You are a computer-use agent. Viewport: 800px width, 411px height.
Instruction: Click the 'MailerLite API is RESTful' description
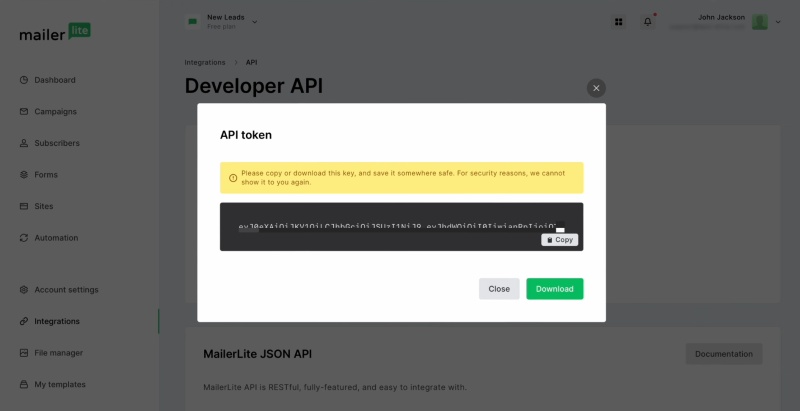pyautogui.click(x=335, y=387)
